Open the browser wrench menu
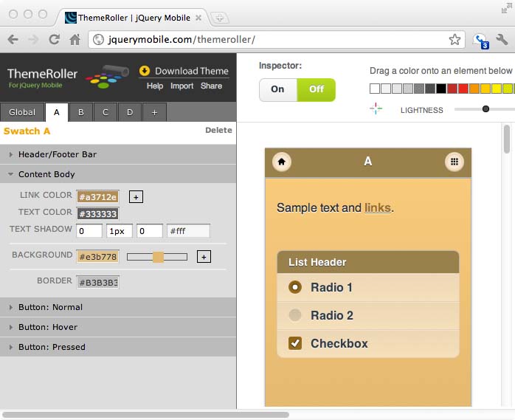Image resolution: width=515 pixels, height=420 pixels. 502,39
